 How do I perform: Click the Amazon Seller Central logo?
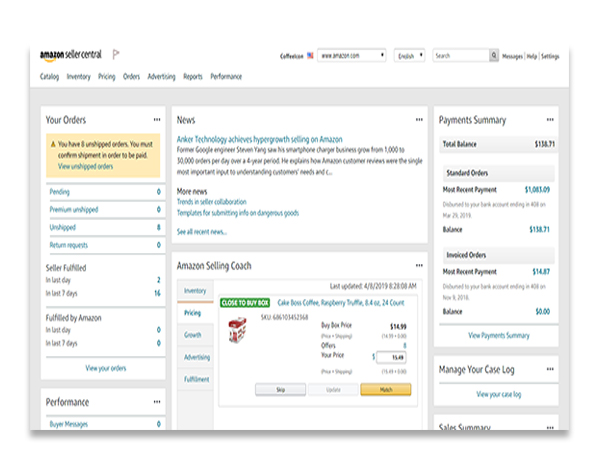point(72,55)
